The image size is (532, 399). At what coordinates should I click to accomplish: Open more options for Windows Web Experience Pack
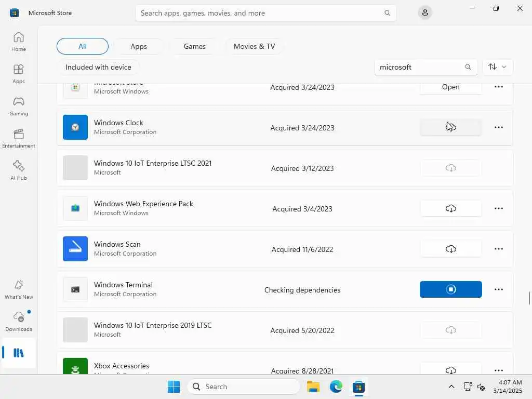point(498,208)
